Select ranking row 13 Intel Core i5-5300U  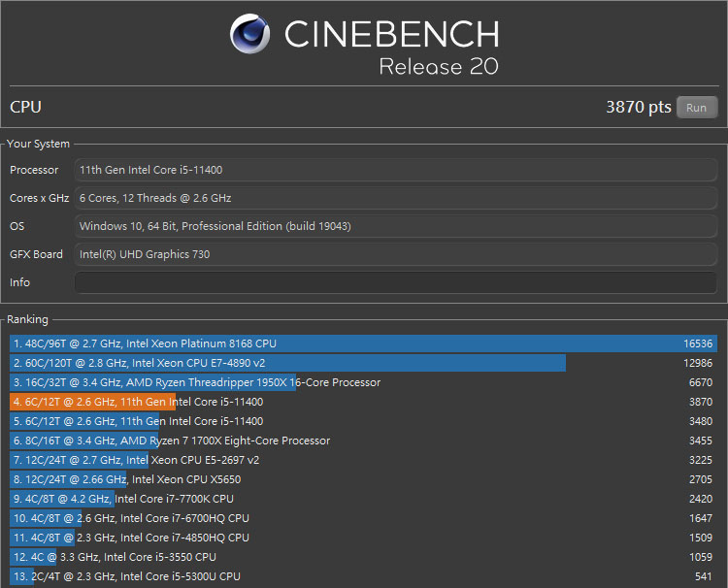click(364, 577)
